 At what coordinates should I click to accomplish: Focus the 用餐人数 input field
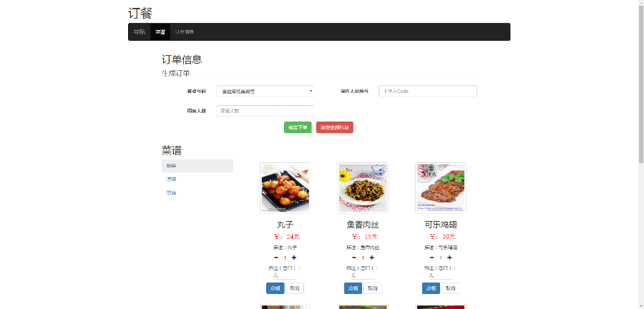265,111
